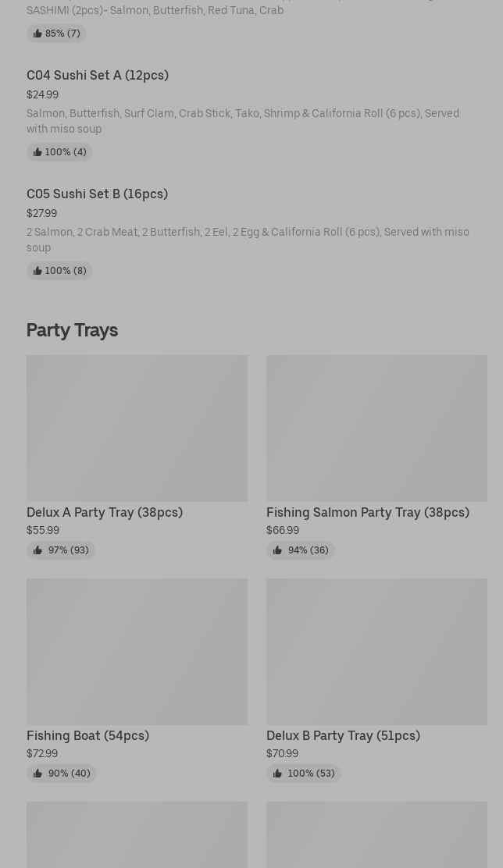
Task: Click the $24.99 price of Sushi Set A
Action: pos(42,94)
